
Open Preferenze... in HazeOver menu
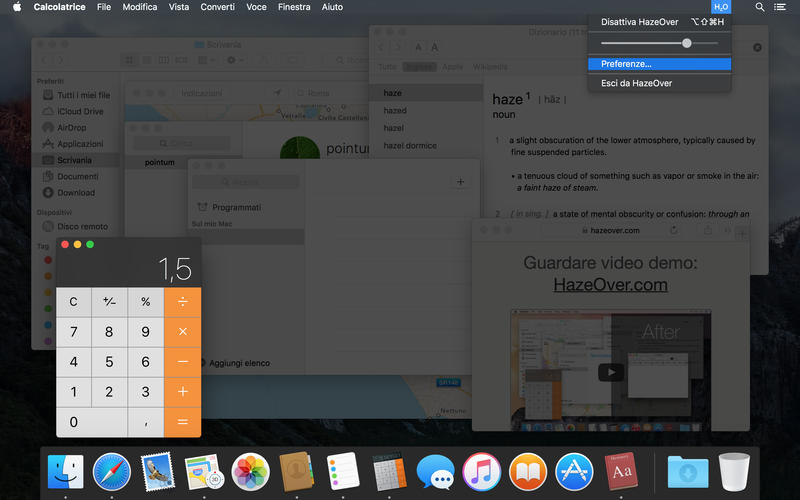(659, 64)
